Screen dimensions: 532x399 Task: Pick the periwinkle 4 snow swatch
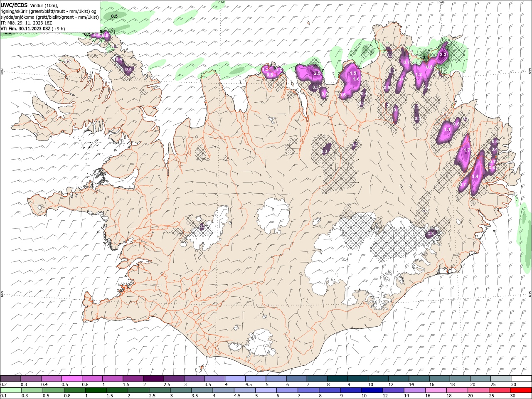pos(235,379)
